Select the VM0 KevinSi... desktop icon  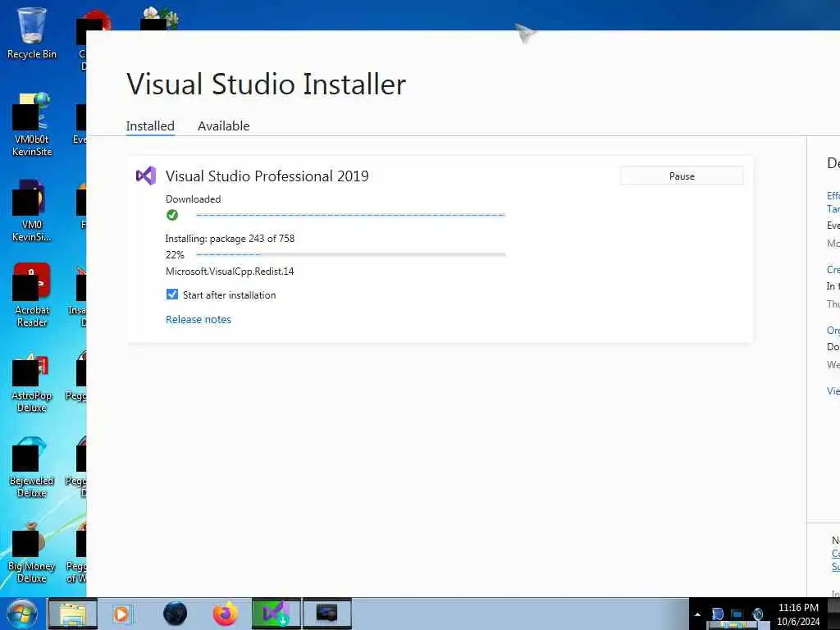click(x=32, y=211)
